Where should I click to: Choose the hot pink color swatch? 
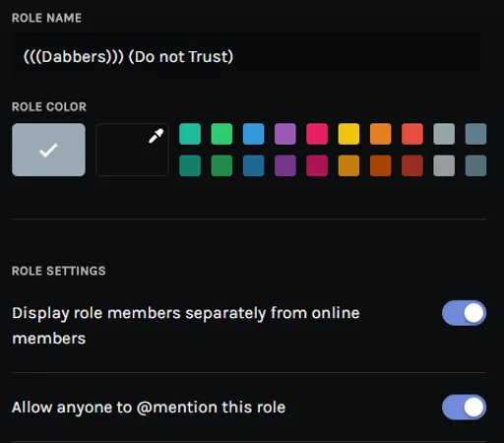(317, 134)
